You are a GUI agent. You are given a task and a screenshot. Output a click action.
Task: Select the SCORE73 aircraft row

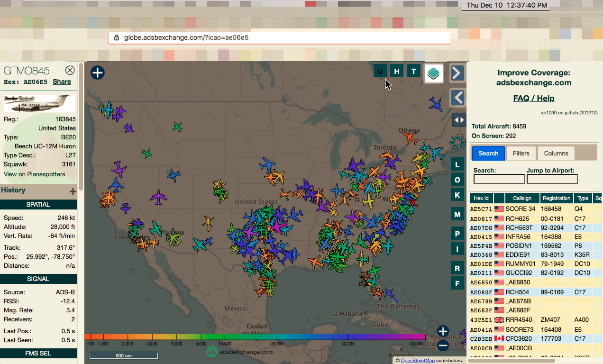536,329
